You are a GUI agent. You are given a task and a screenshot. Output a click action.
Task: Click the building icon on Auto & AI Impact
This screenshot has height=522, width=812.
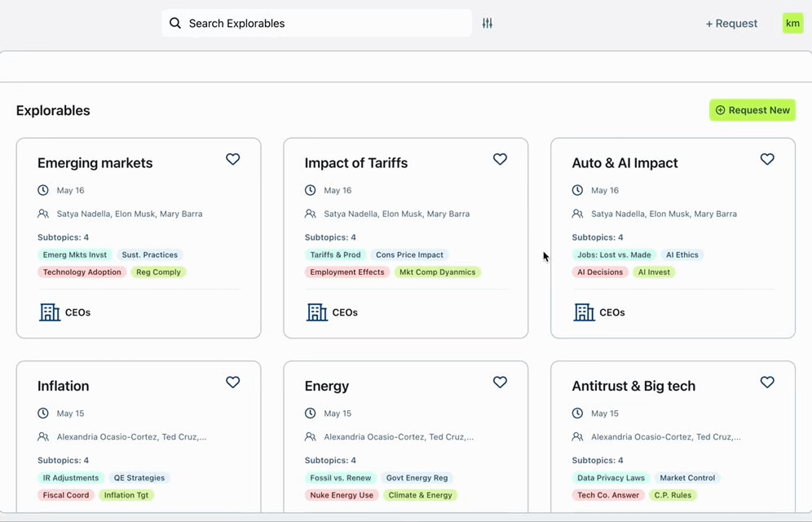585,312
